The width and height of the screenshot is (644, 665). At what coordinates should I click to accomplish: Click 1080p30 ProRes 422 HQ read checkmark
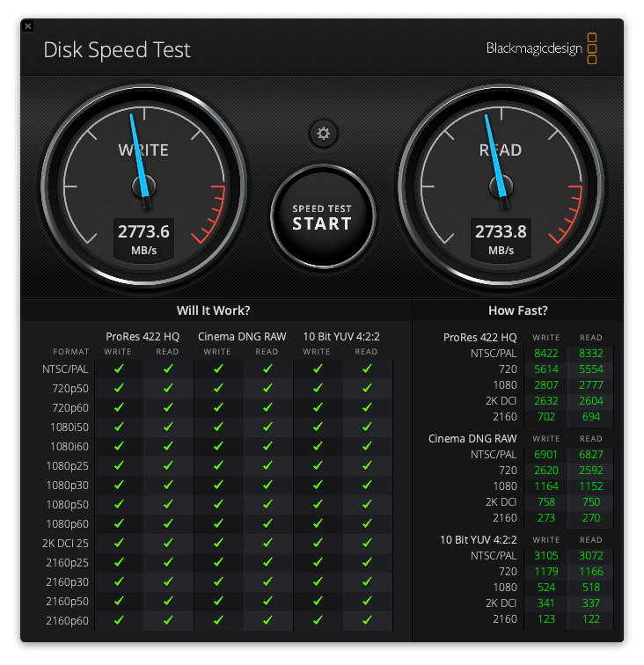click(x=168, y=485)
